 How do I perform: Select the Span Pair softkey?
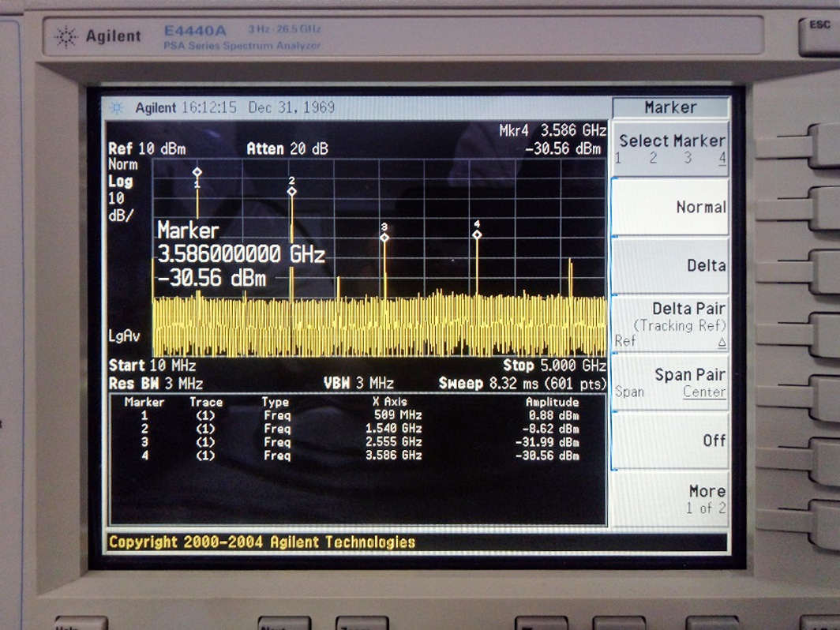coord(670,382)
